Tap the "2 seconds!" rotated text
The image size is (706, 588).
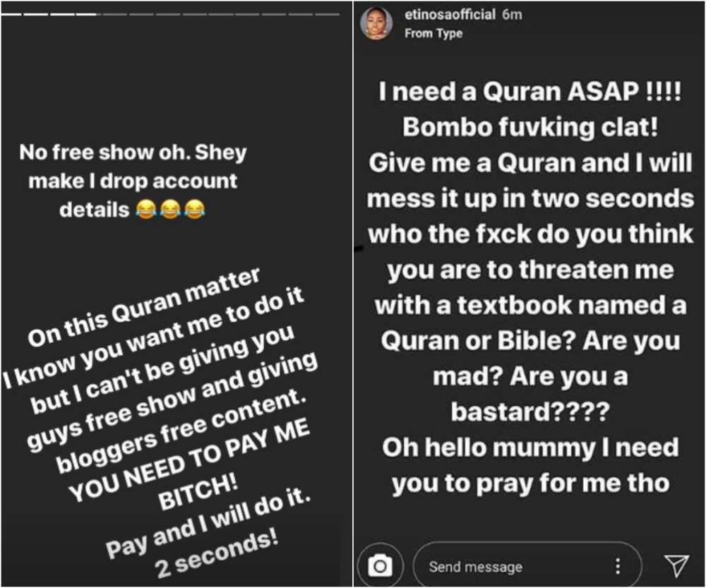216,556
